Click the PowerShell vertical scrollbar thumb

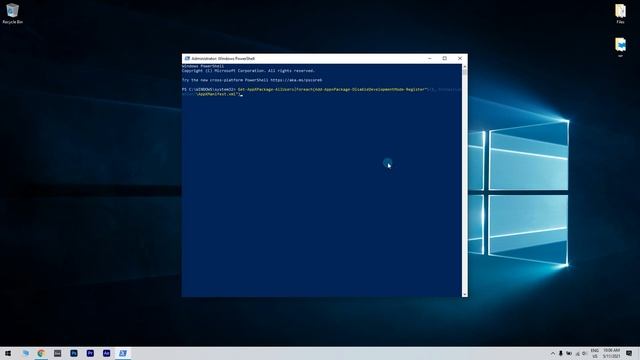point(464,72)
